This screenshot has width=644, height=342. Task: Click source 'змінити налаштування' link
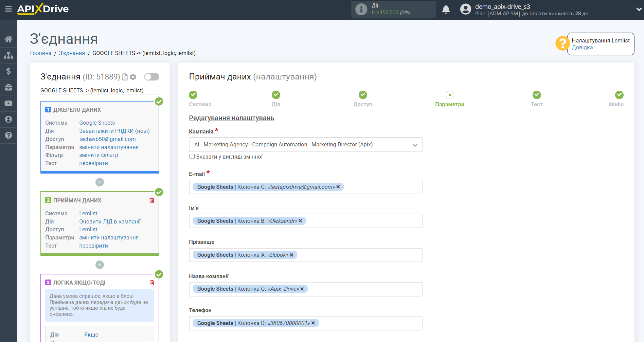(109, 147)
